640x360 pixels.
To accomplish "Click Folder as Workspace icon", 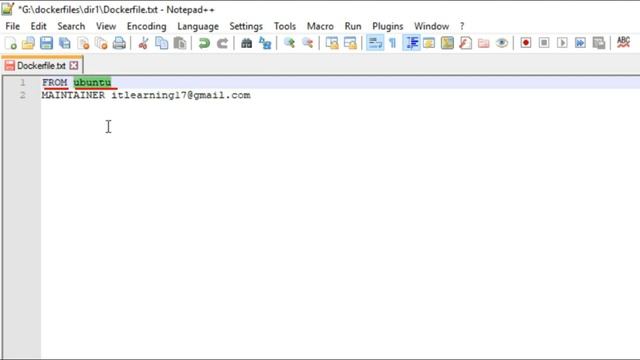I will pyautogui.click(x=483, y=43).
